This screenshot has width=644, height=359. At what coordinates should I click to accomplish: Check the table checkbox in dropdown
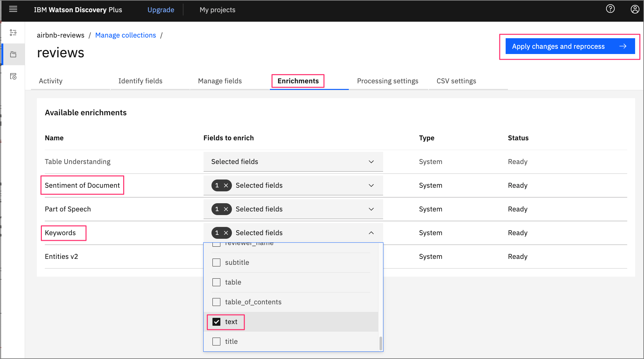216,282
